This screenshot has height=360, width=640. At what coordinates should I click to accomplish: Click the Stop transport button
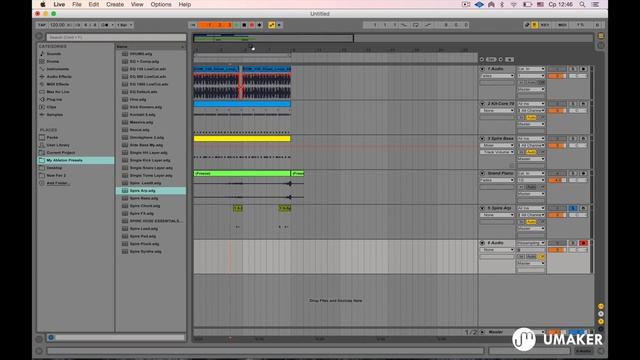click(x=244, y=25)
